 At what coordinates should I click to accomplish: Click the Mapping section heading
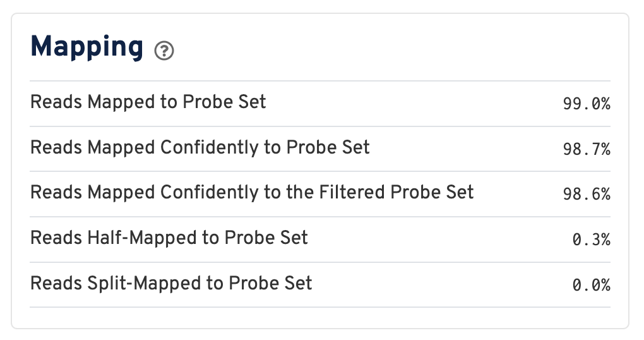pos(87,47)
